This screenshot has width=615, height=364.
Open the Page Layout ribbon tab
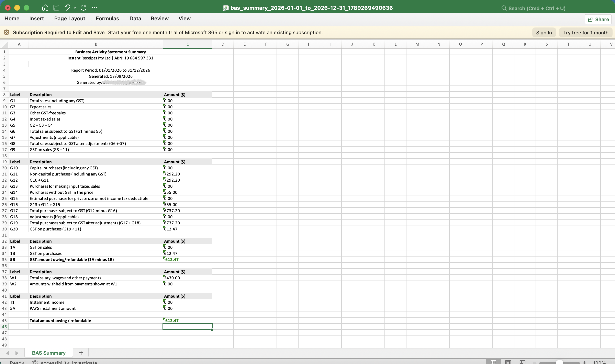(70, 19)
